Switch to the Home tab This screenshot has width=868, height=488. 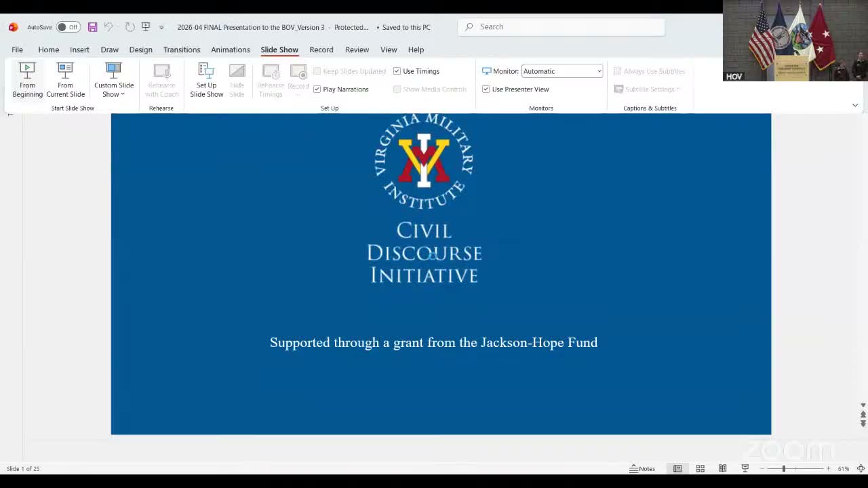(48, 49)
